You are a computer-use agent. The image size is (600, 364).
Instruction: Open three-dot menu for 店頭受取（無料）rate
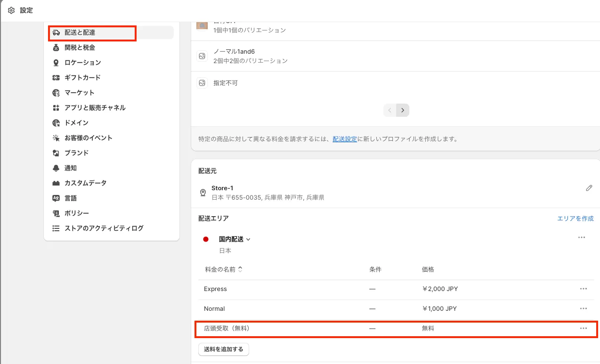pos(583,328)
